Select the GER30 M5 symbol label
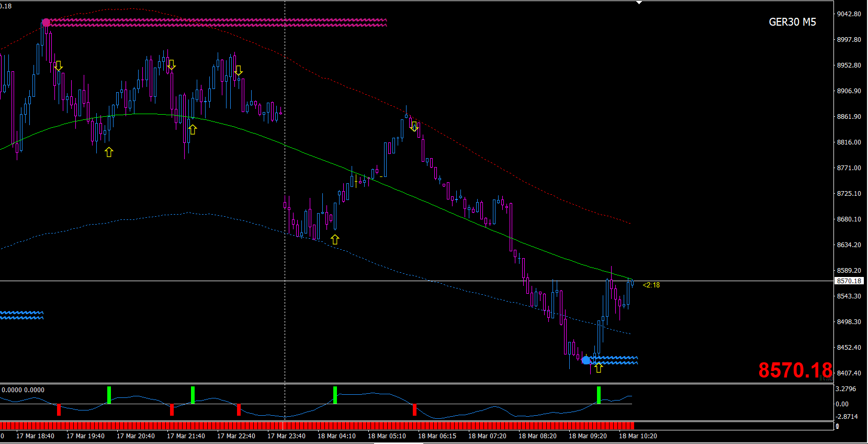 pos(792,22)
